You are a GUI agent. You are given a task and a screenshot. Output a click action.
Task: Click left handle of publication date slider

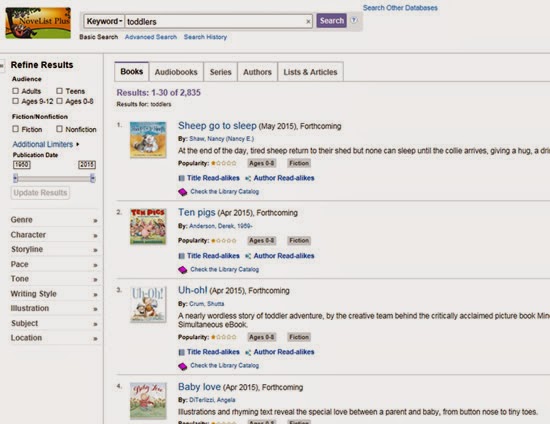coord(15,179)
